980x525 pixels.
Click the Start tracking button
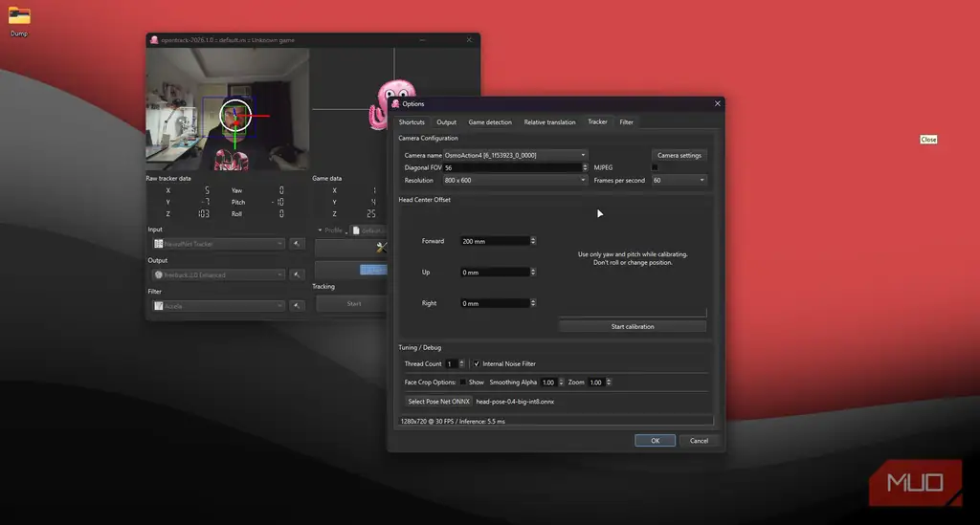(354, 304)
